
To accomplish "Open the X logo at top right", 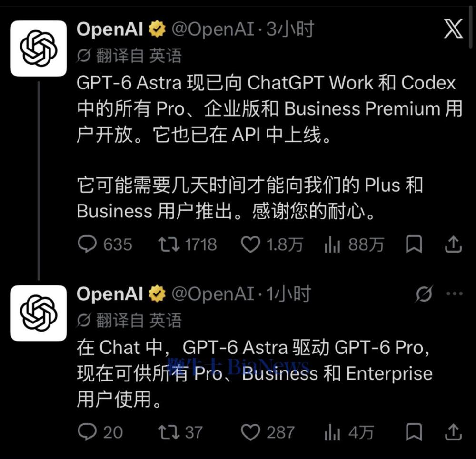I will click(453, 29).
